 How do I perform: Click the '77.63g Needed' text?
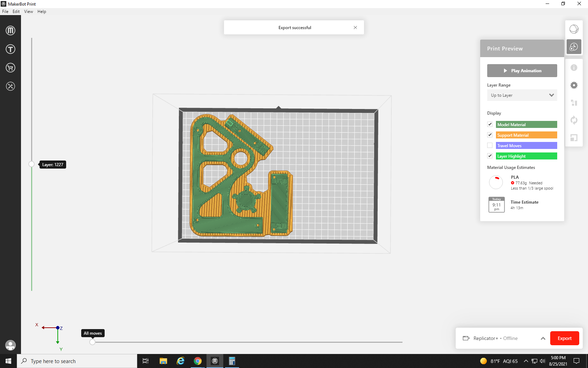[528, 183]
